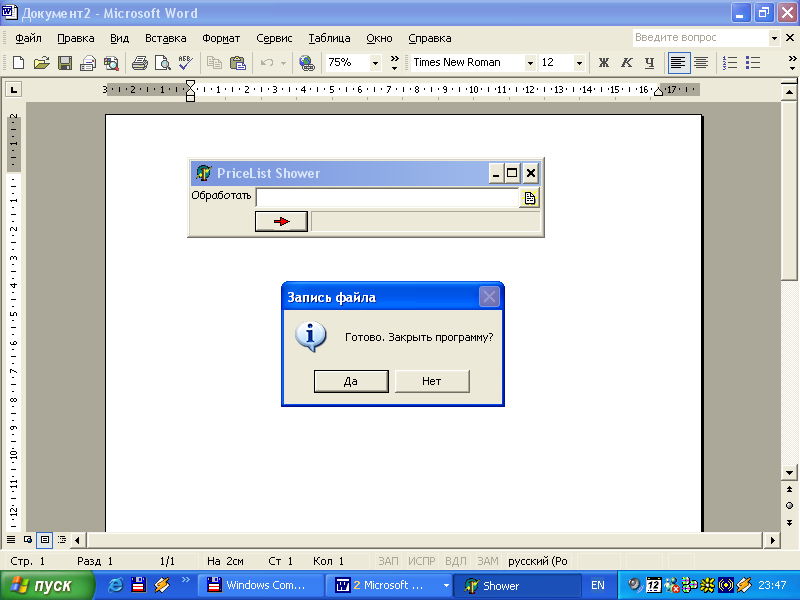
Task: Toggle ИСПР track changes indicator
Action: [421, 561]
